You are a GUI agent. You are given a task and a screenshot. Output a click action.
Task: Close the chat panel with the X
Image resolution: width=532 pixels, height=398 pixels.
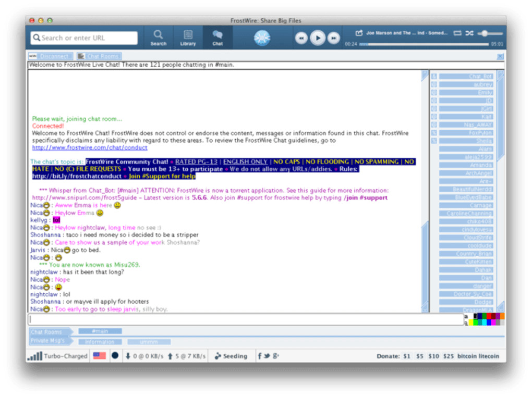(x=500, y=56)
